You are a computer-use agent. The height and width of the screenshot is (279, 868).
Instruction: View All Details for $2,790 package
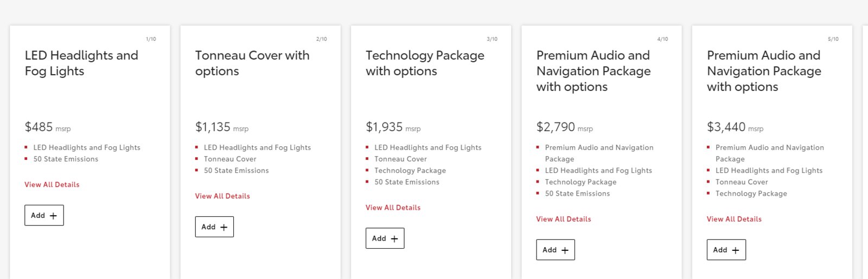pos(564,219)
